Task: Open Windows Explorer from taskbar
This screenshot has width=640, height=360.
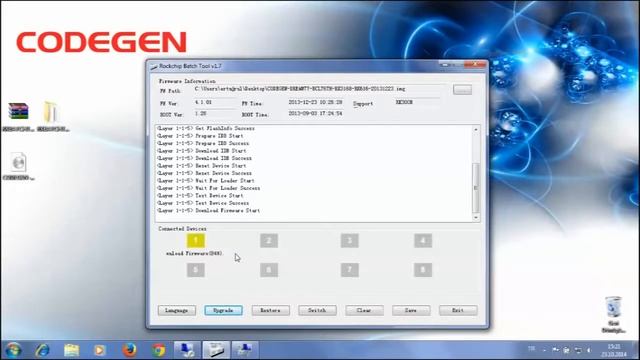Action: pos(71,350)
